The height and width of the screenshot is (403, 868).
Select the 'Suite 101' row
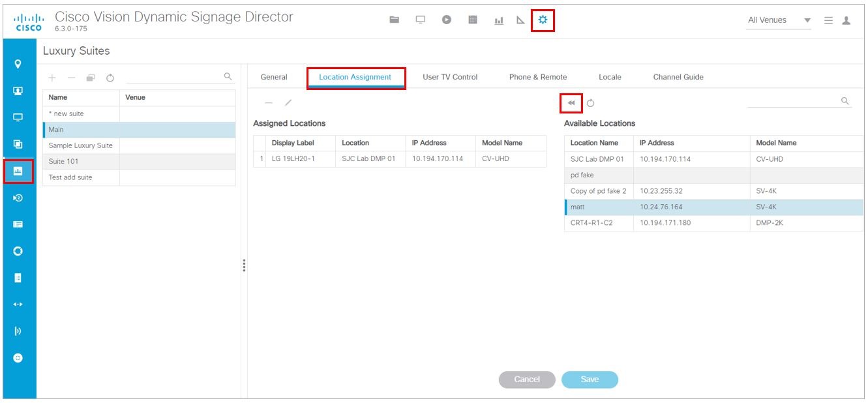[139, 161]
